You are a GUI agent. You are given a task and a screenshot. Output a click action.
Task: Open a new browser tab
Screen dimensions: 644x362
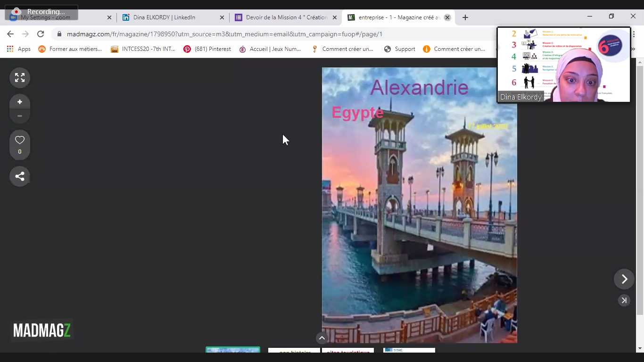465,17
